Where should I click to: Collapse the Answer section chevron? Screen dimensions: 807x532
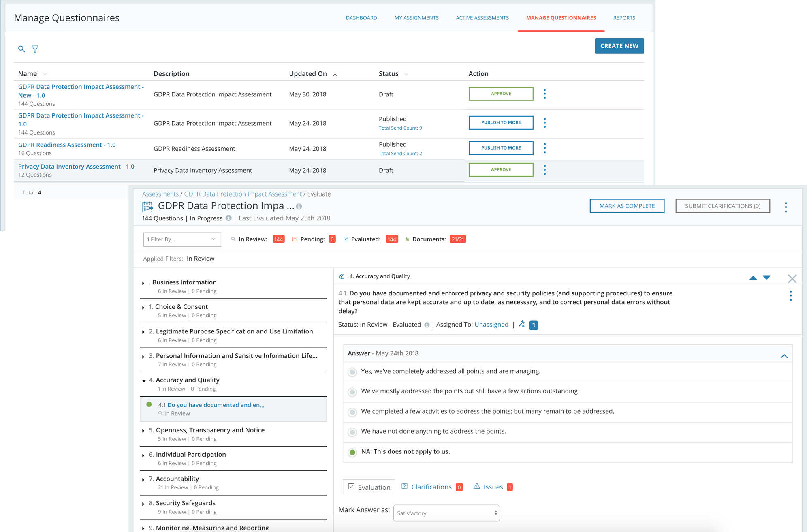[x=784, y=356]
